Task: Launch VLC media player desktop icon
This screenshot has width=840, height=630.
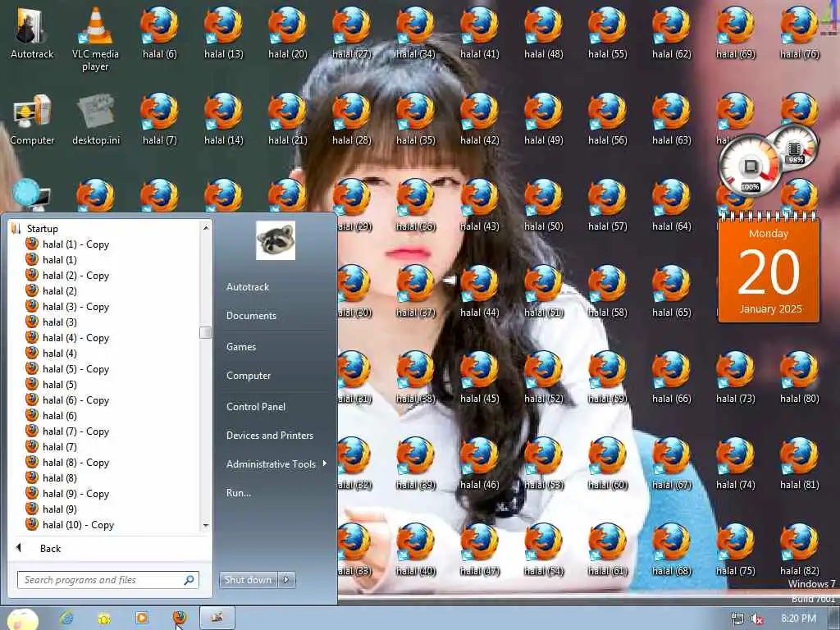Action: click(95, 39)
